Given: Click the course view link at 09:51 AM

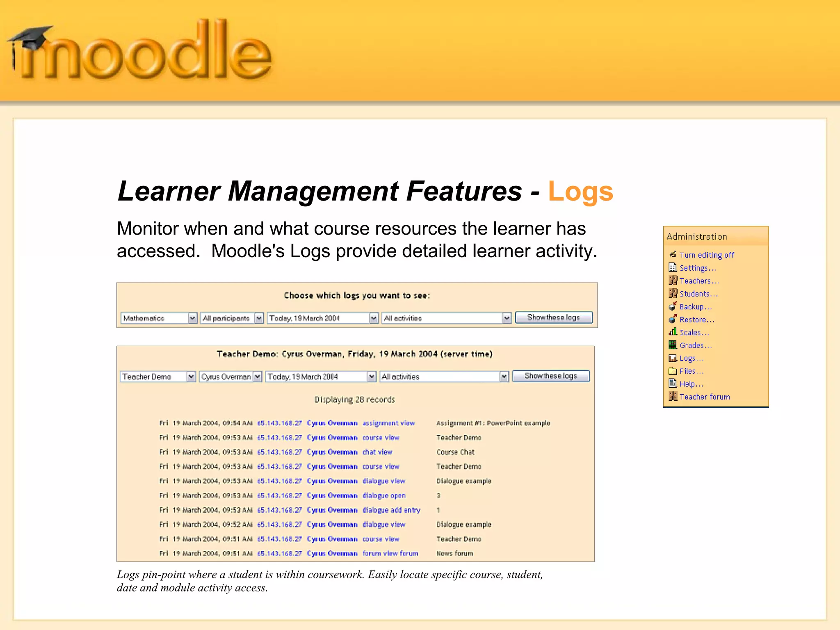Looking at the screenshot, I should (x=381, y=539).
